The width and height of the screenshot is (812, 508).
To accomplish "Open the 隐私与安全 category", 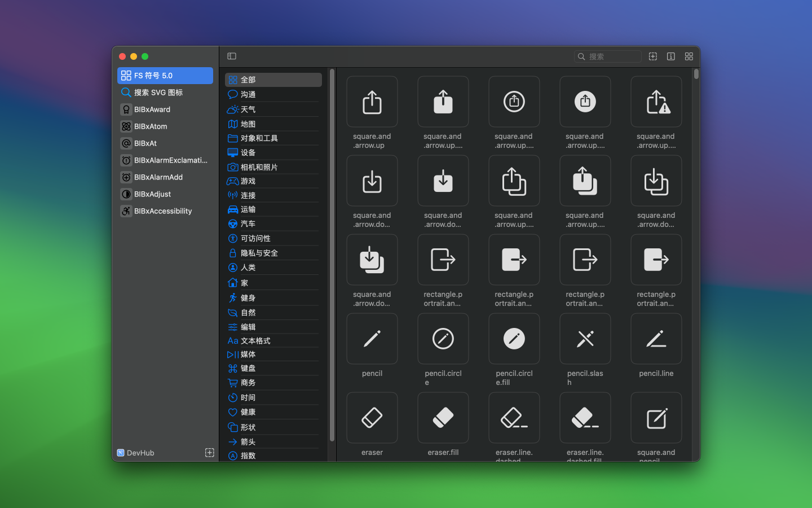I will [273, 253].
